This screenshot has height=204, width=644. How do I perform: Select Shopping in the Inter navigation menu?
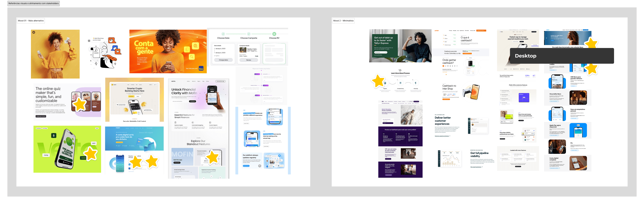(455, 31)
